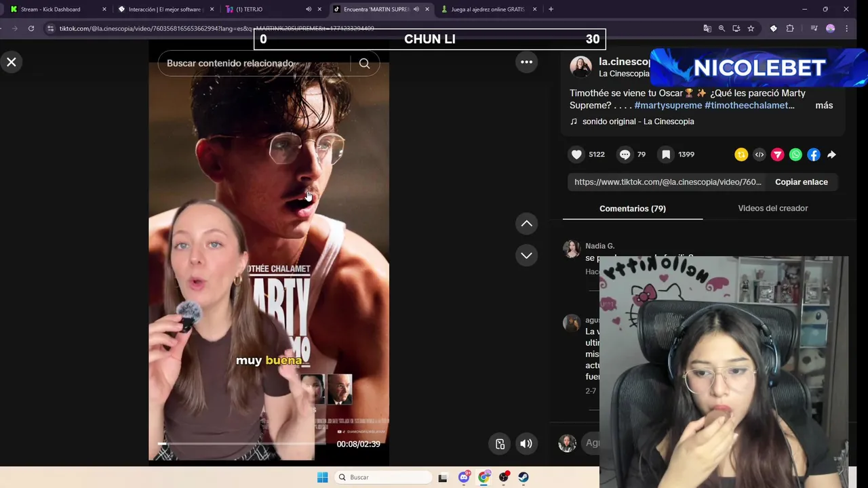
Task: Mute audio on the TETR.IO tab speaker
Action: point(309,9)
